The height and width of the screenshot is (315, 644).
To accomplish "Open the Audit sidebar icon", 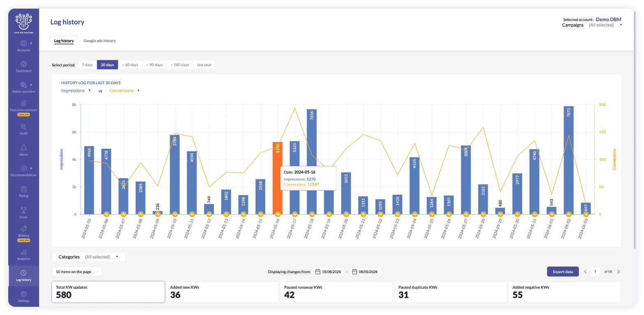I will 23,126.
